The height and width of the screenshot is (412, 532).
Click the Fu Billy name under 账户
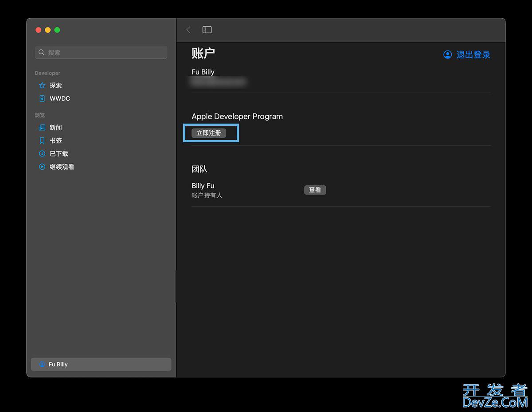tap(203, 72)
